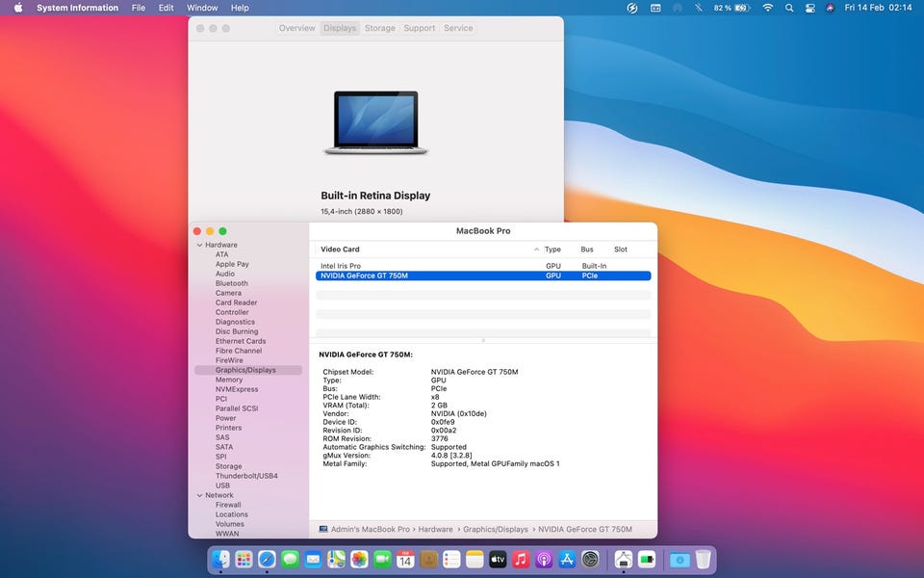Click the Wi-Fi status icon
The height and width of the screenshot is (578, 924).
(x=767, y=8)
